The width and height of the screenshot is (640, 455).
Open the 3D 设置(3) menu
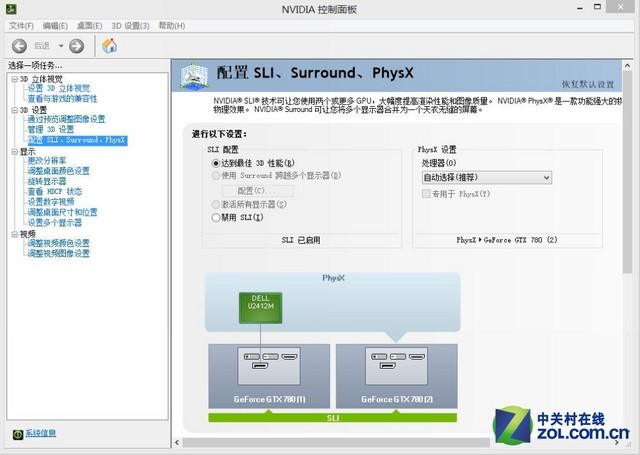[131, 26]
